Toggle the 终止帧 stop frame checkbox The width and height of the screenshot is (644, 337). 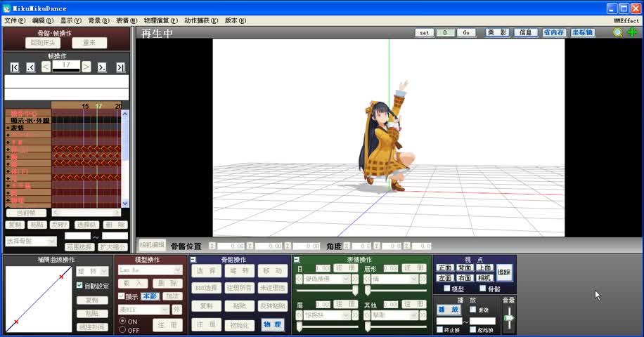[x=440, y=329]
